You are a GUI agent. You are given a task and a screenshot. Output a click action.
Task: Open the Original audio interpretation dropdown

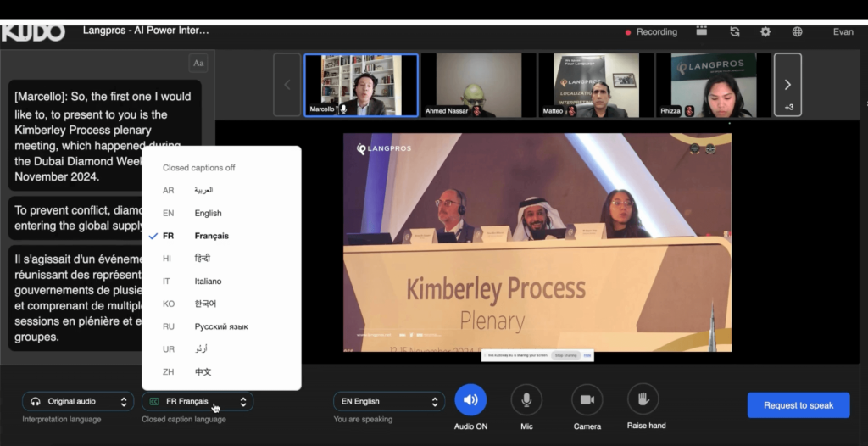click(x=78, y=402)
